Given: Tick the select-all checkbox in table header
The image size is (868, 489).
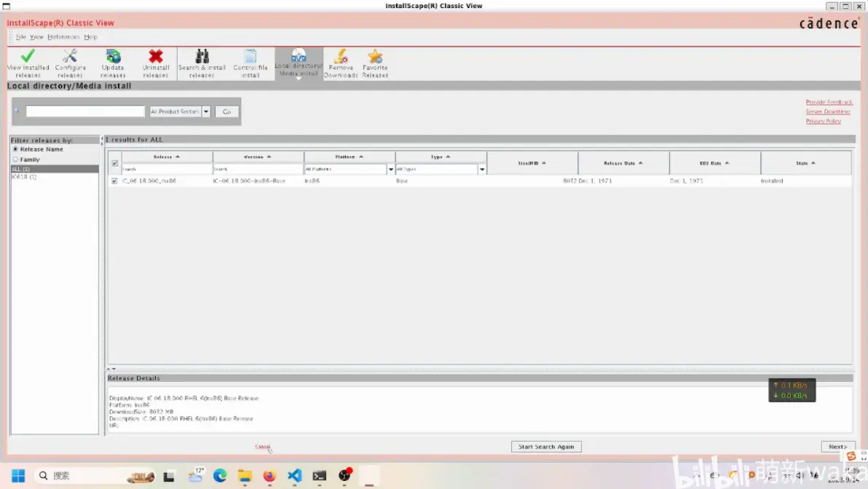Looking at the screenshot, I should [114, 163].
